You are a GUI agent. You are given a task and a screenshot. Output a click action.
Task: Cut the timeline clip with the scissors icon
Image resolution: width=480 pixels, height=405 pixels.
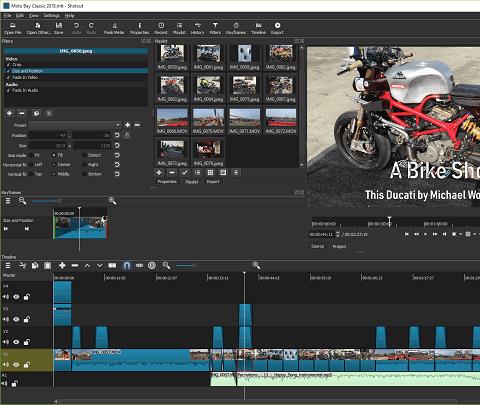tap(23, 265)
